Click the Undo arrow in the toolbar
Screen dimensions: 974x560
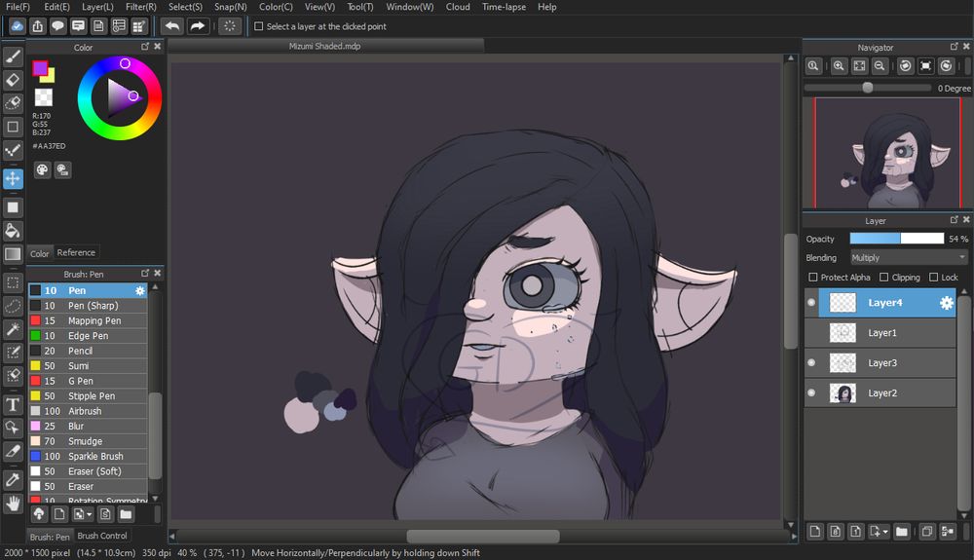click(172, 26)
